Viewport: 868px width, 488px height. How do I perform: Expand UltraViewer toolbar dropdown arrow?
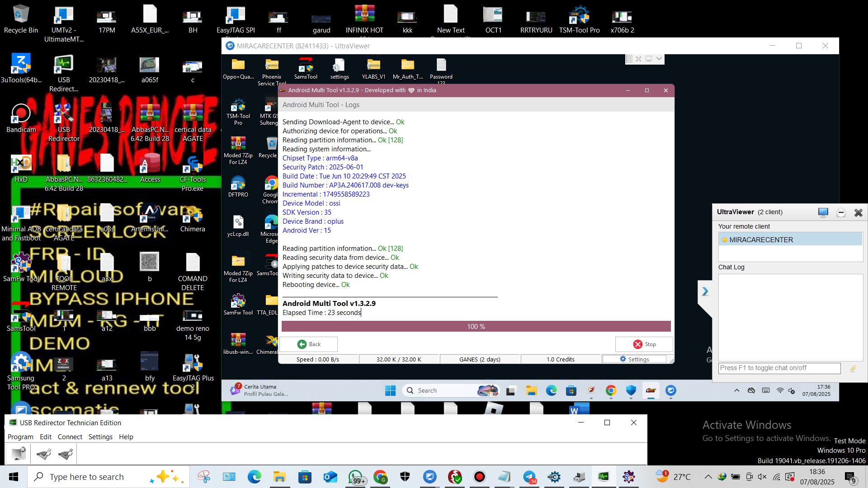(659, 59)
